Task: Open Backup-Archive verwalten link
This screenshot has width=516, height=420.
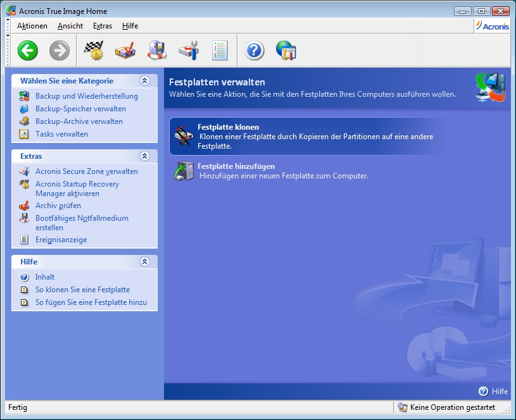Action: (x=79, y=121)
